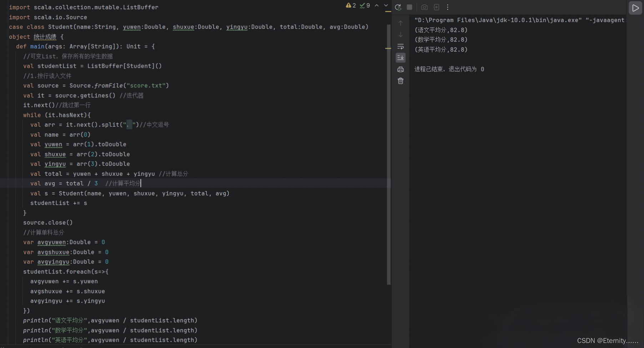Viewport: 644px width, 348px height.
Task: Click the while (it.hasNext) line
Action: 57,115
